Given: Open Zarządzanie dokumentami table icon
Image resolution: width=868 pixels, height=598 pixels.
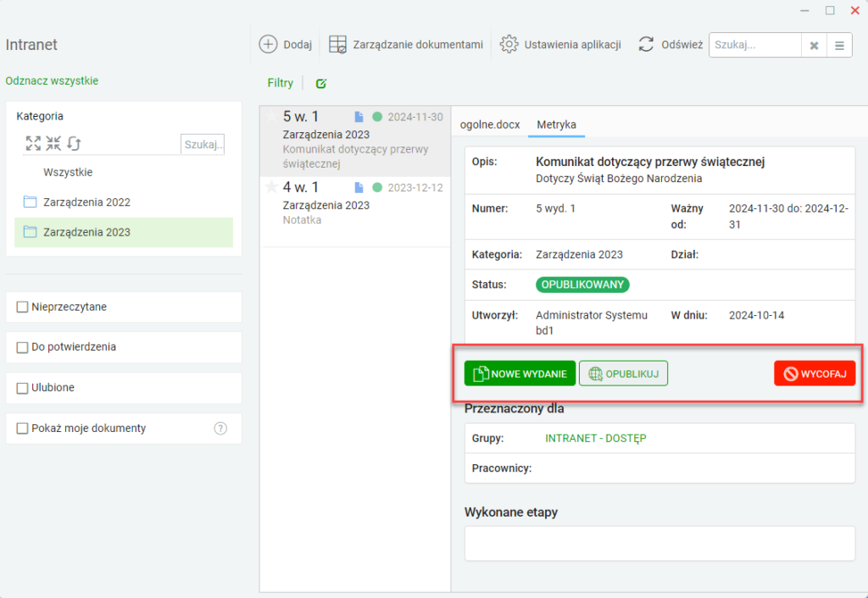Looking at the screenshot, I should pyautogui.click(x=337, y=44).
